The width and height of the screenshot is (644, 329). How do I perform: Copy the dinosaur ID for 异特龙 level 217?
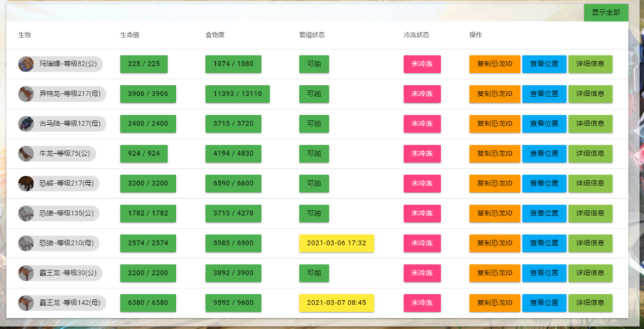[494, 94]
